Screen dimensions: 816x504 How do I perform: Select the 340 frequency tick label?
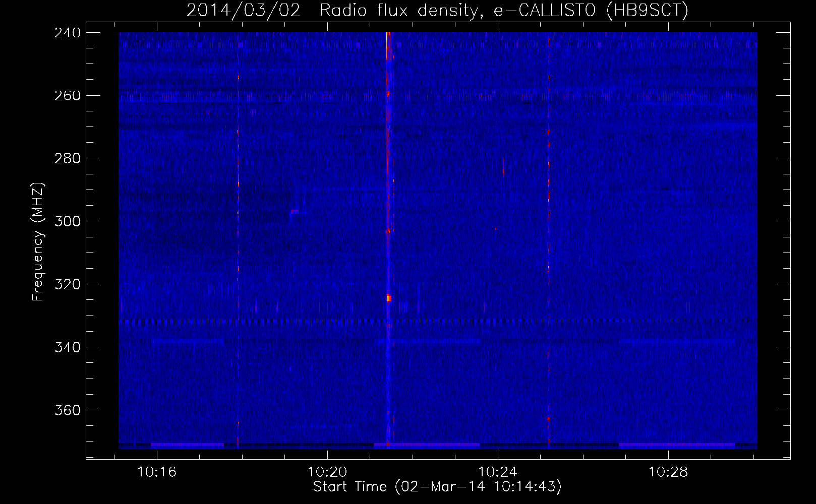pyautogui.click(x=68, y=347)
